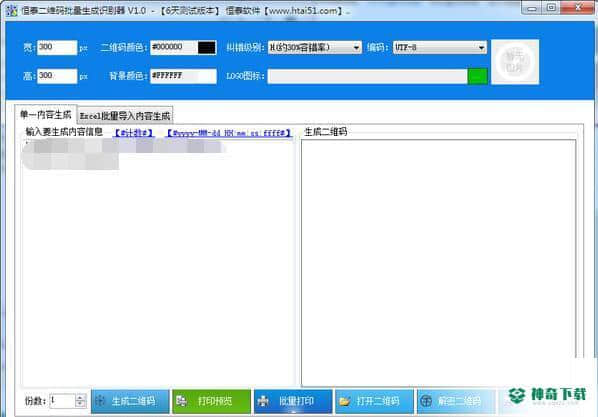The width and height of the screenshot is (598, 417).
Task: Increase copies with the stepper up arrow
Action: coord(80,398)
